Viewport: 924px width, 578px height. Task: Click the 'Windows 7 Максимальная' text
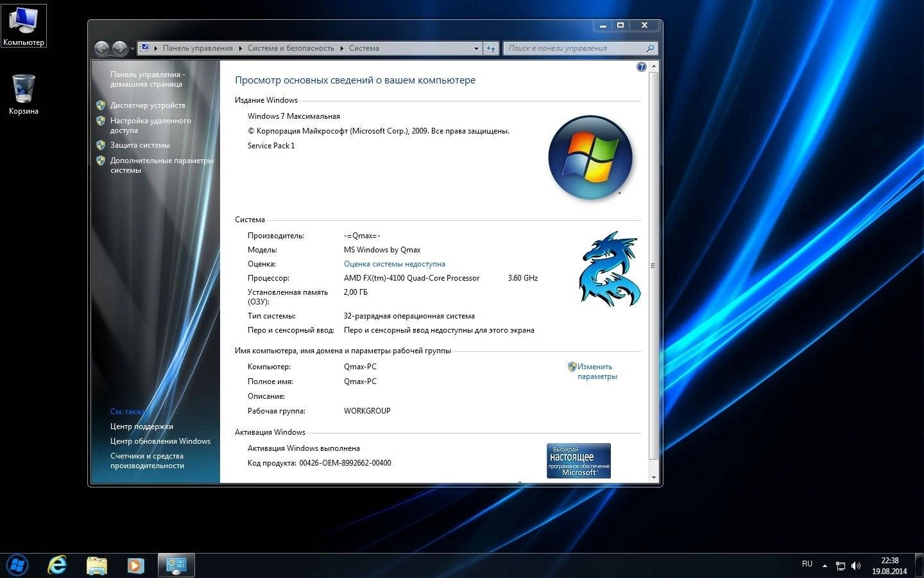pos(294,116)
